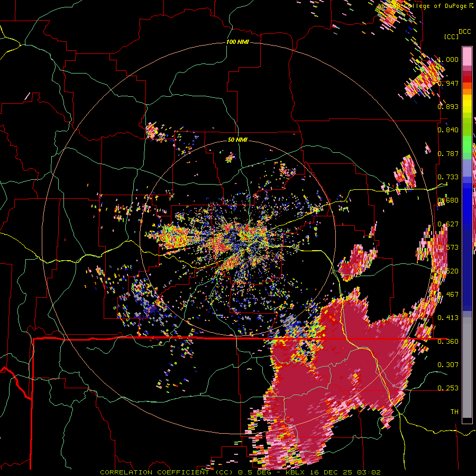The image size is (476, 476).
Task: Click the Correlation Coefficient KBLX caption at the bottom
Action: click(x=240, y=472)
